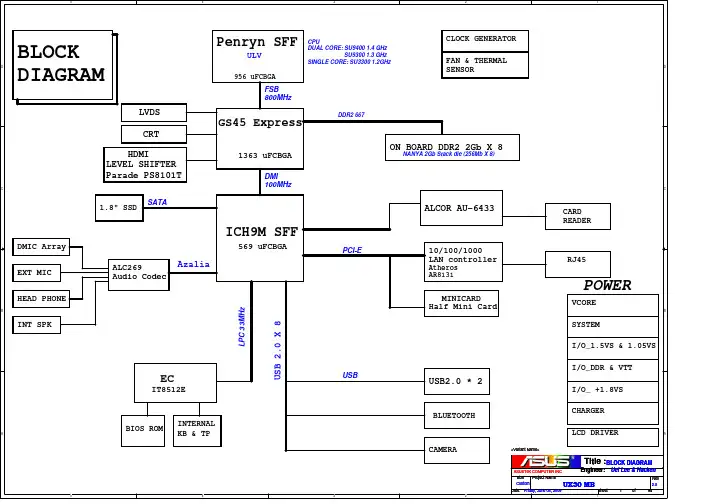Image resolution: width=713 pixels, height=504 pixels.
Task: Click the ALCOR AU-6433 block
Action: (x=460, y=208)
